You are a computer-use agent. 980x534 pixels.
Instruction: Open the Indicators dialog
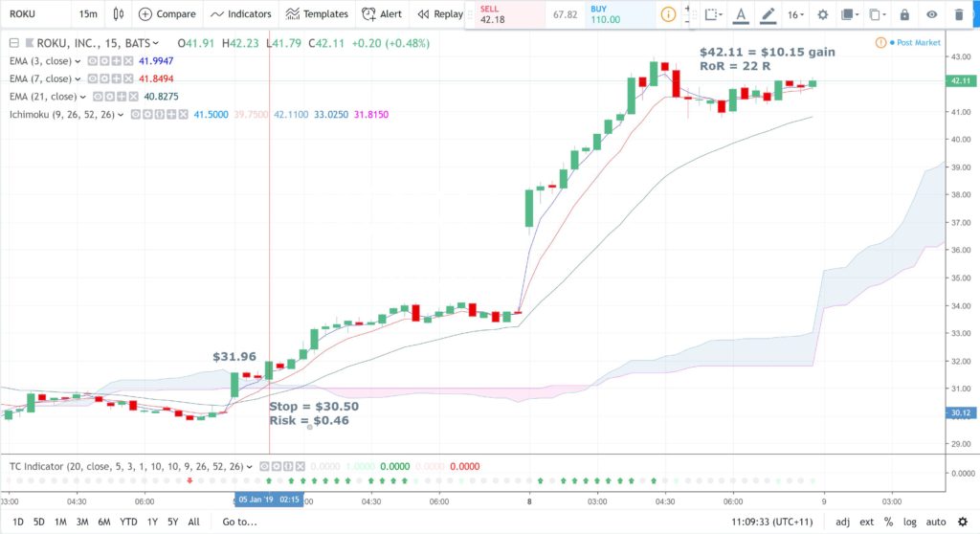pos(241,13)
